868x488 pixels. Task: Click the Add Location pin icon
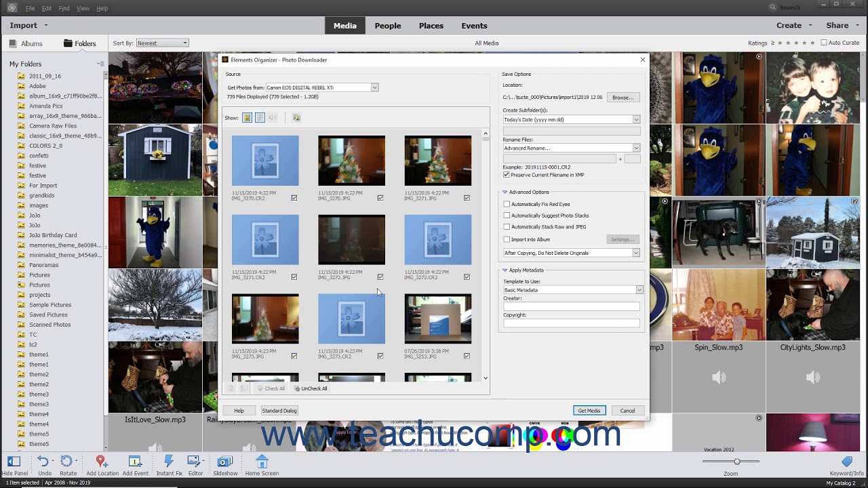pos(102,462)
